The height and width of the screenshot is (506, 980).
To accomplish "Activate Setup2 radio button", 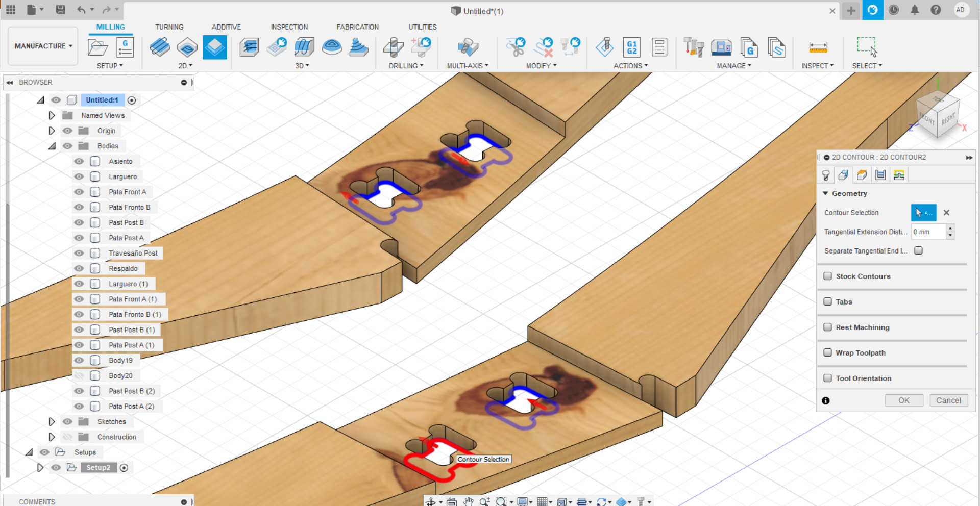I will [124, 468].
